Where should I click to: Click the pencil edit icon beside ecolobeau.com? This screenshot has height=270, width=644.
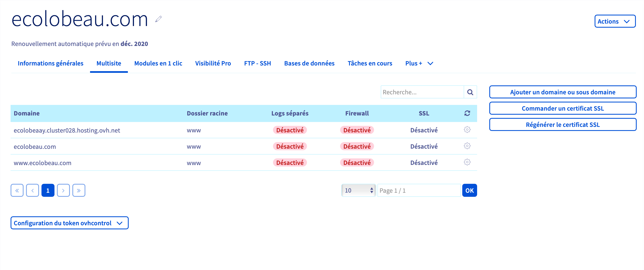point(159,19)
